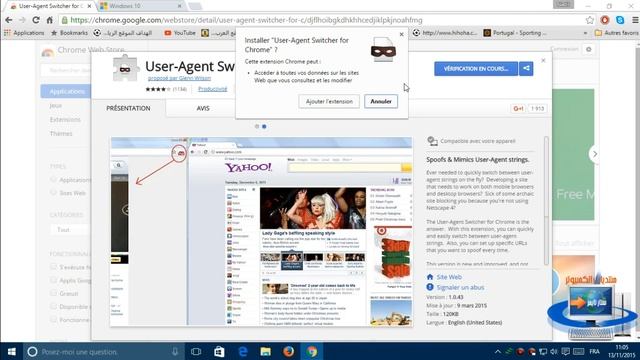Select Thèmes in store sidebar

(61, 133)
